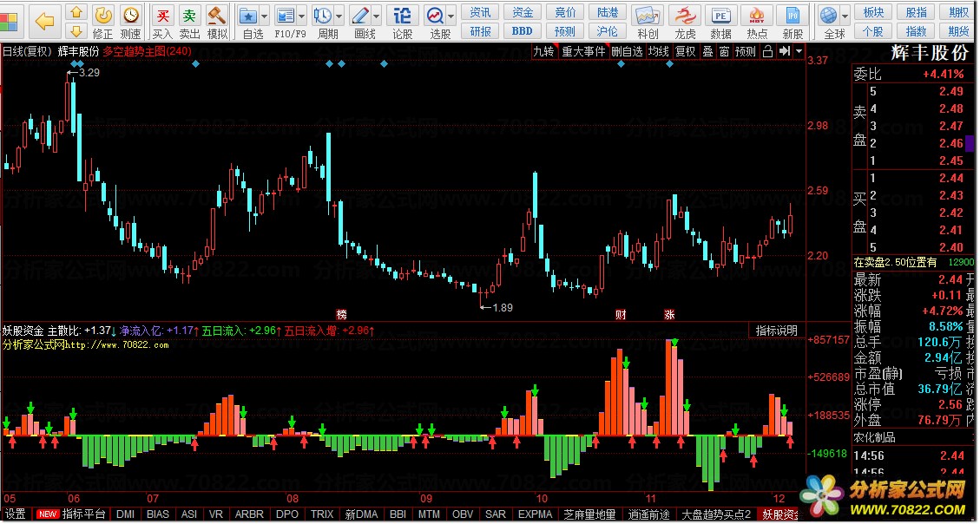Toggle the 叠 overlay option

(x=707, y=52)
